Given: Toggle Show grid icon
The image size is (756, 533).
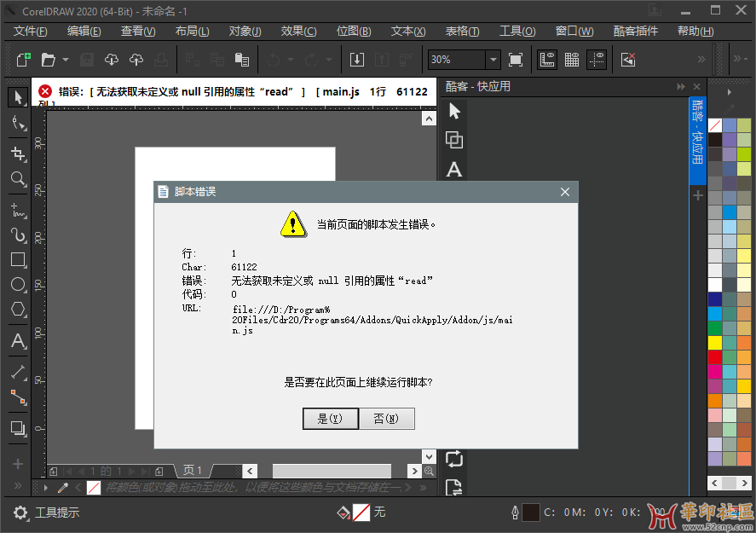Looking at the screenshot, I should pyautogui.click(x=571, y=60).
